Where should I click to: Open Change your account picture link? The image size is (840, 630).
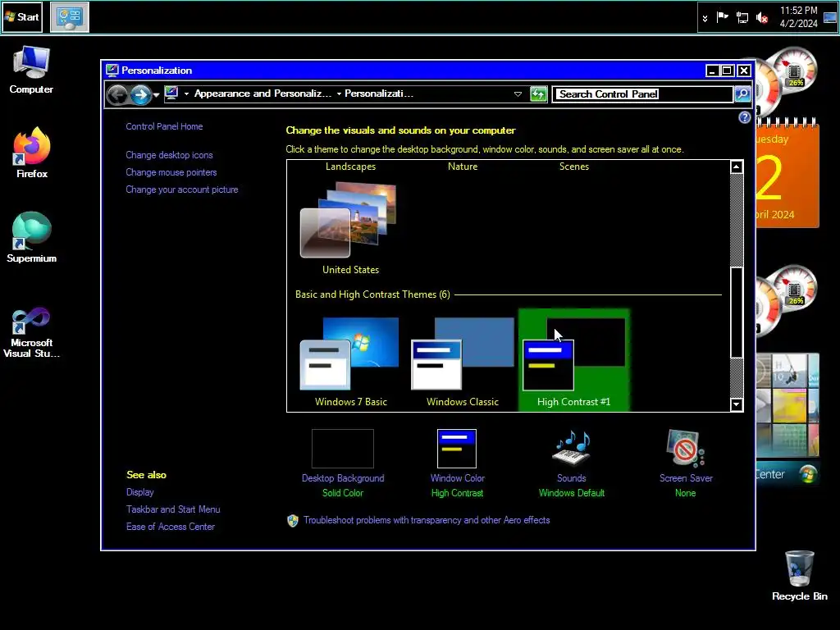click(182, 189)
